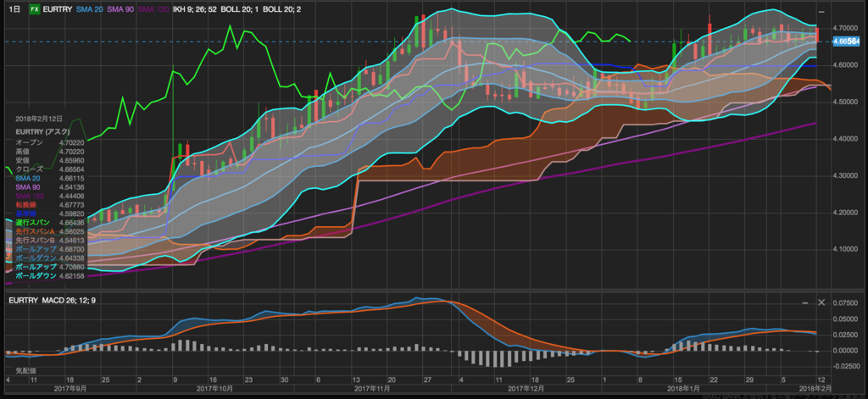Viewport: 868px width, 399px height.
Task: Select the EURTRY symbol label in header
Action: 57,9
